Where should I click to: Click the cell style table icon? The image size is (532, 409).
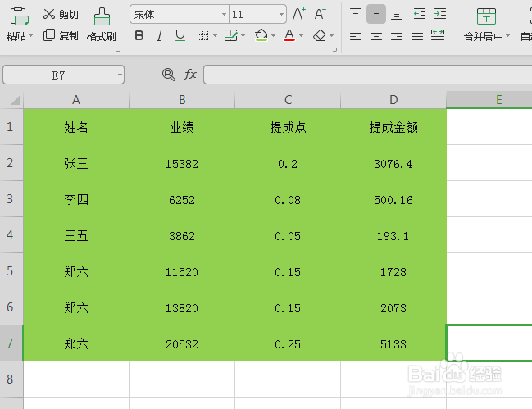pyautogui.click(x=230, y=35)
